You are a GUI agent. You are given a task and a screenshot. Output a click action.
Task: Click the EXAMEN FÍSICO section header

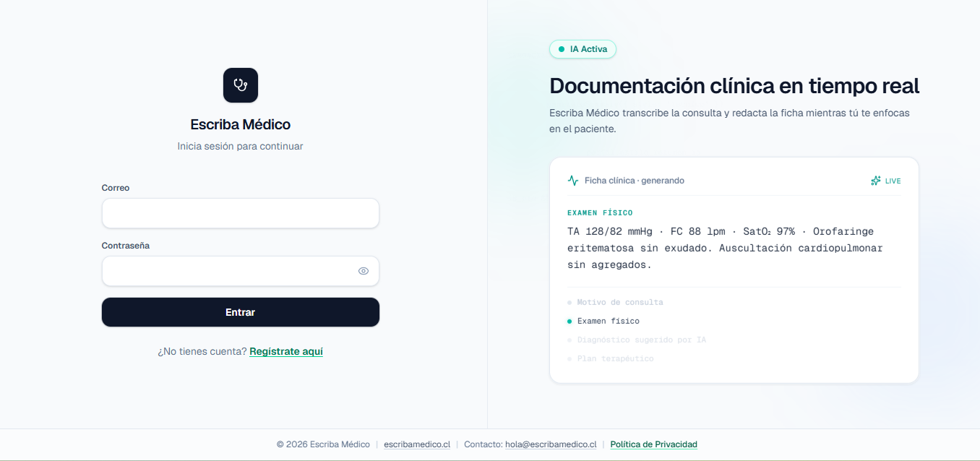600,213
